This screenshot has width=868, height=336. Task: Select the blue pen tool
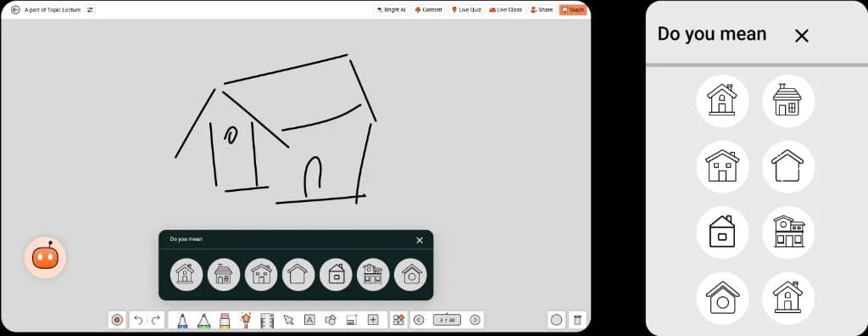[182, 320]
